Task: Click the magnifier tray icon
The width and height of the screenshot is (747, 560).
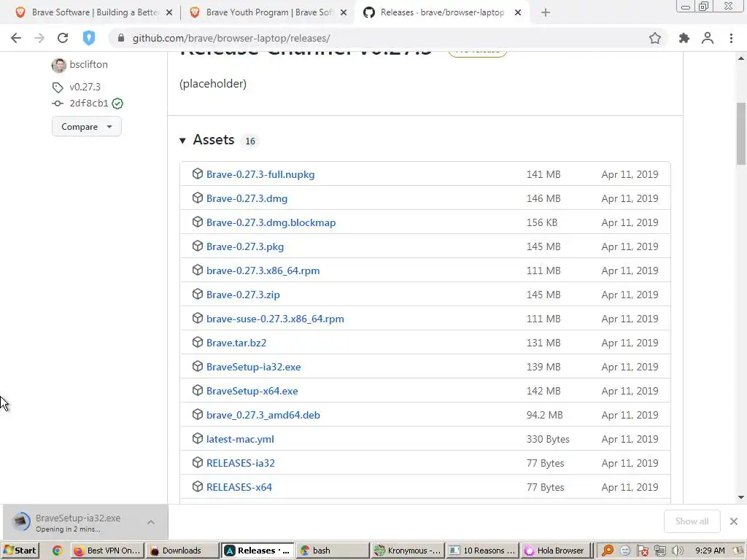Action: [x=608, y=551]
